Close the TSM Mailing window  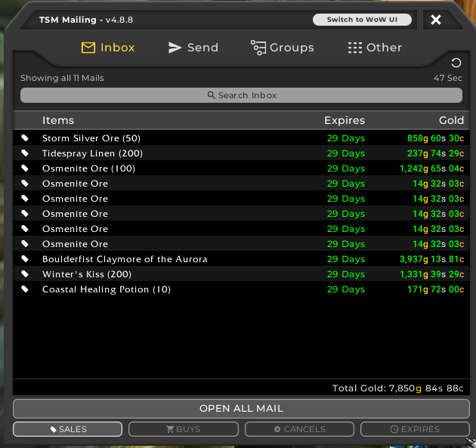pyautogui.click(x=436, y=20)
